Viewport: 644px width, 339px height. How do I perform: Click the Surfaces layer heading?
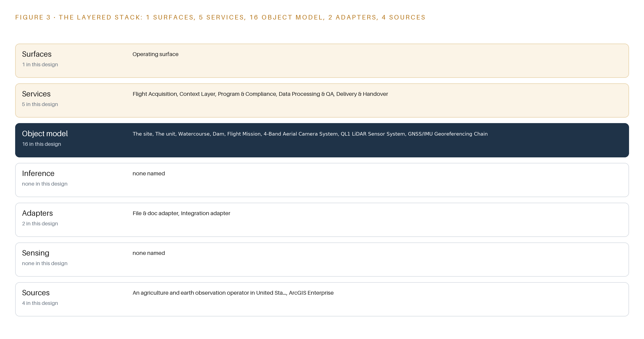click(x=37, y=54)
